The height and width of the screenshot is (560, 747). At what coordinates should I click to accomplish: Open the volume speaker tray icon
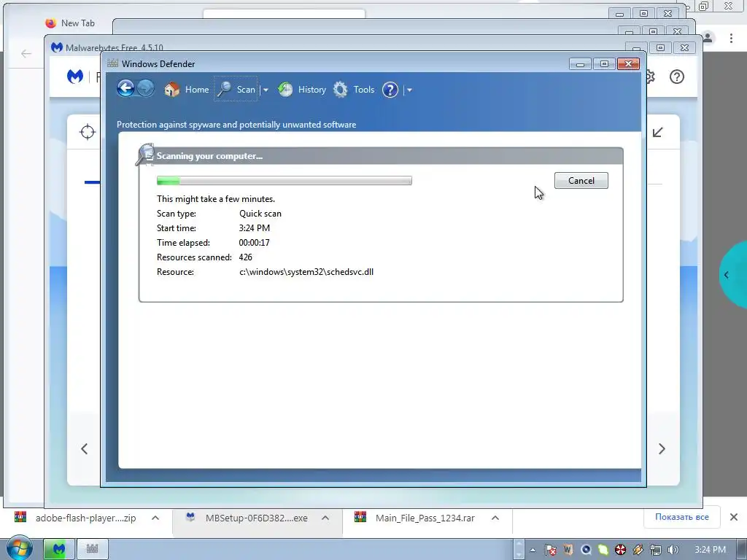tap(673, 550)
